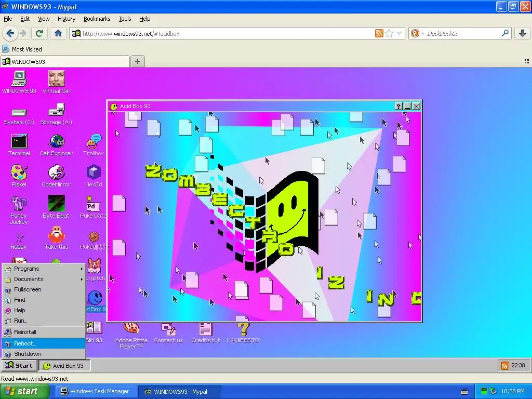This screenshot has width=532, height=399.
Task: Open the MANIFESTO question mark icon
Action: click(243, 333)
